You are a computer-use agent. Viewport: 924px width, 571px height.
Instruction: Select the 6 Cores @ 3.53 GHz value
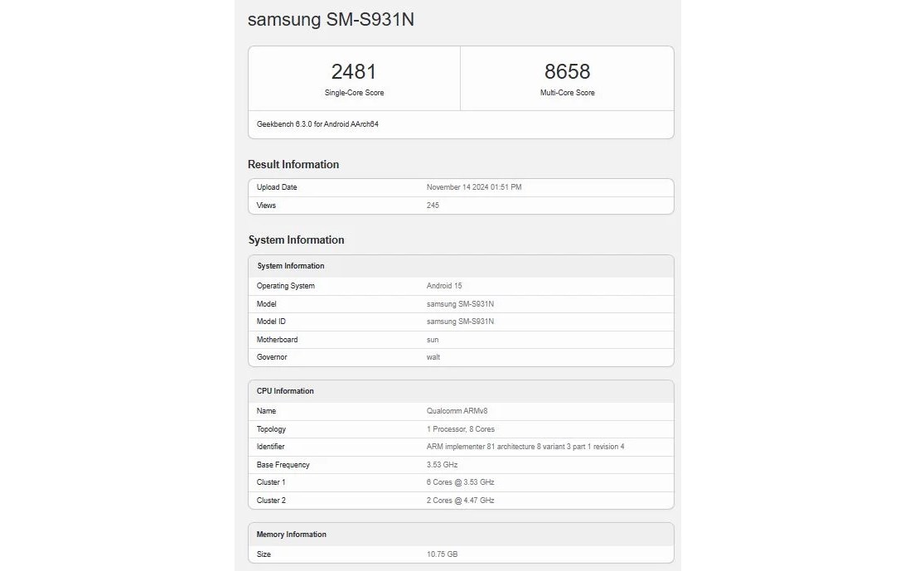coord(460,482)
